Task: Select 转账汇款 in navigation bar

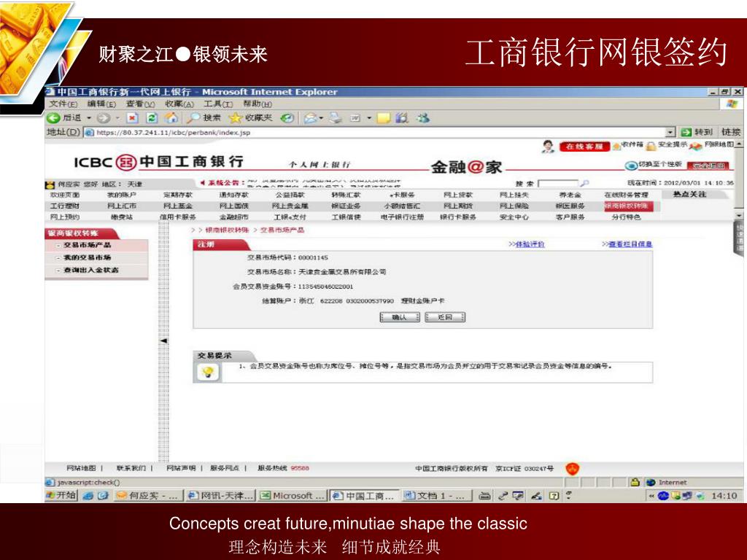Action: (346, 195)
